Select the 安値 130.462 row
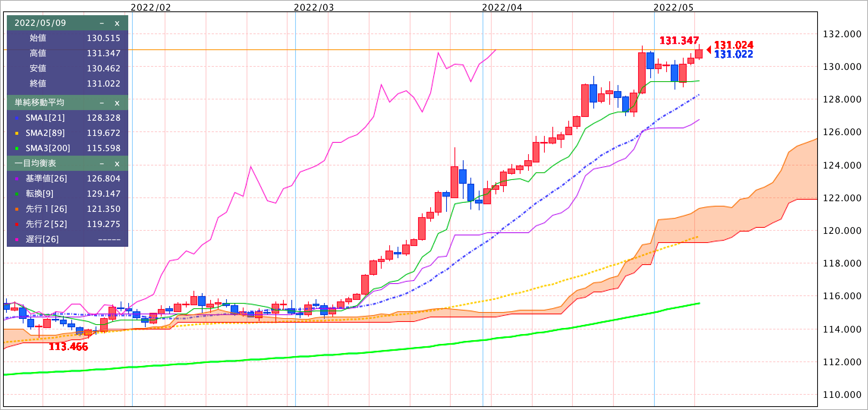Screen dimensions: 868x410 click(68, 68)
